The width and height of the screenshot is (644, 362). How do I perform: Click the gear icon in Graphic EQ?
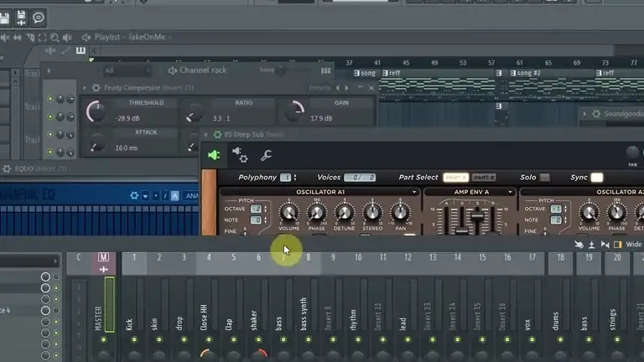tap(134, 196)
